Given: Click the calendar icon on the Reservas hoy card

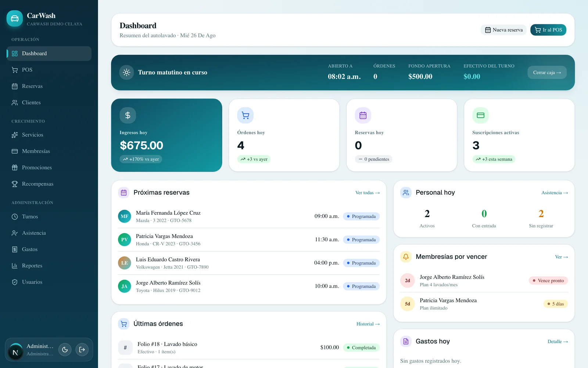Looking at the screenshot, I should (x=363, y=116).
